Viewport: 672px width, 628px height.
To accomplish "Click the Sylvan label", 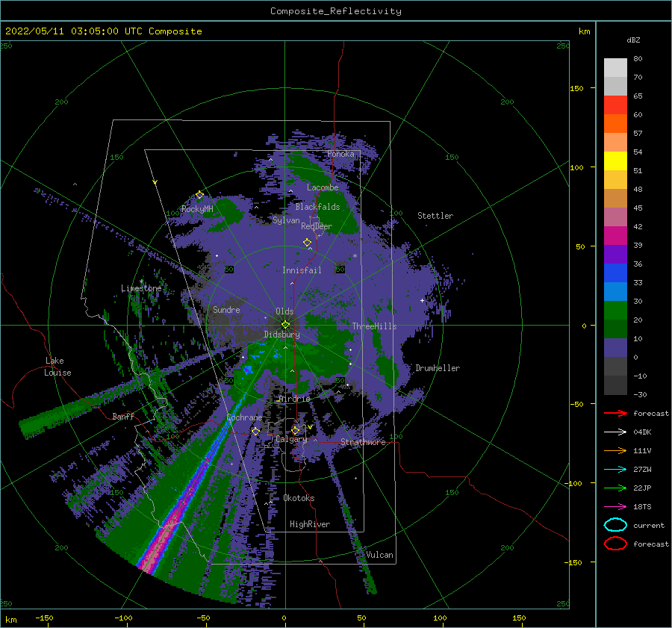I will pos(286,220).
